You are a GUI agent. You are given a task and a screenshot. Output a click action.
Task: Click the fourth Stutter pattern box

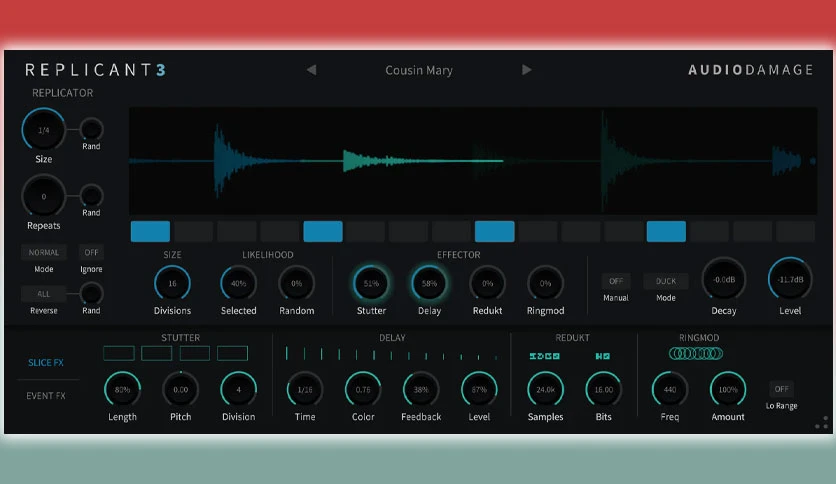pos(232,353)
